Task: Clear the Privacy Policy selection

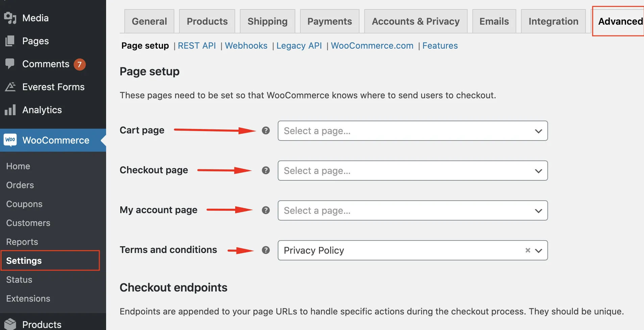Action: (x=528, y=250)
